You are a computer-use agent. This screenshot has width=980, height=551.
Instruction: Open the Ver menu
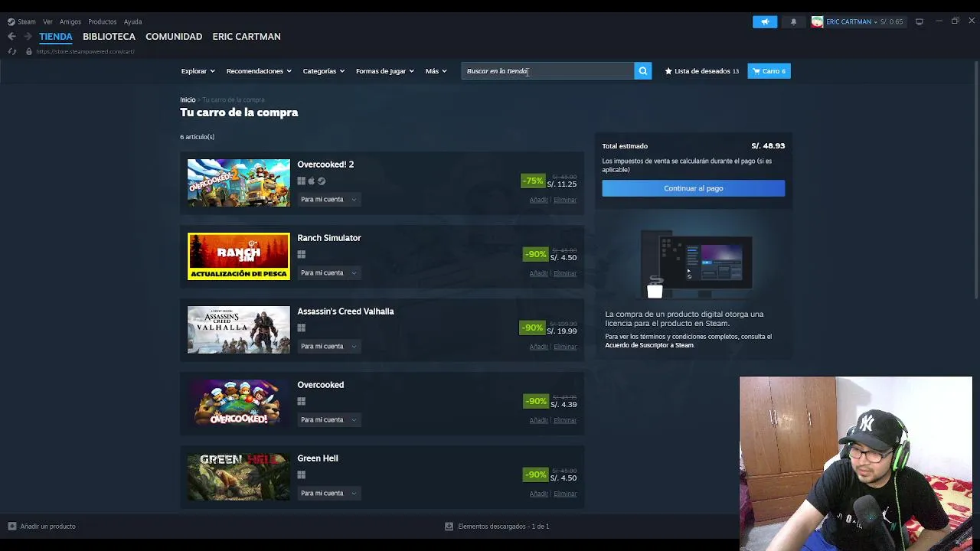pyautogui.click(x=47, y=21)
